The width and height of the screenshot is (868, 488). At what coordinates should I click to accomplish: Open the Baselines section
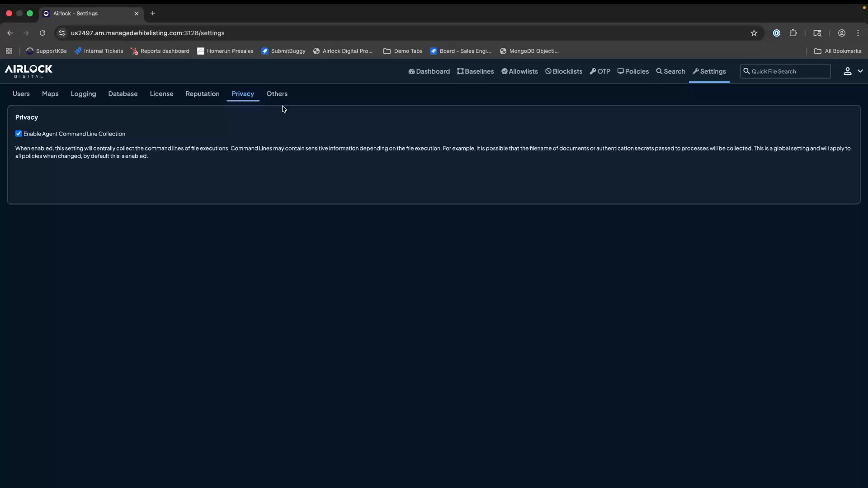click(x=475, y=71)
